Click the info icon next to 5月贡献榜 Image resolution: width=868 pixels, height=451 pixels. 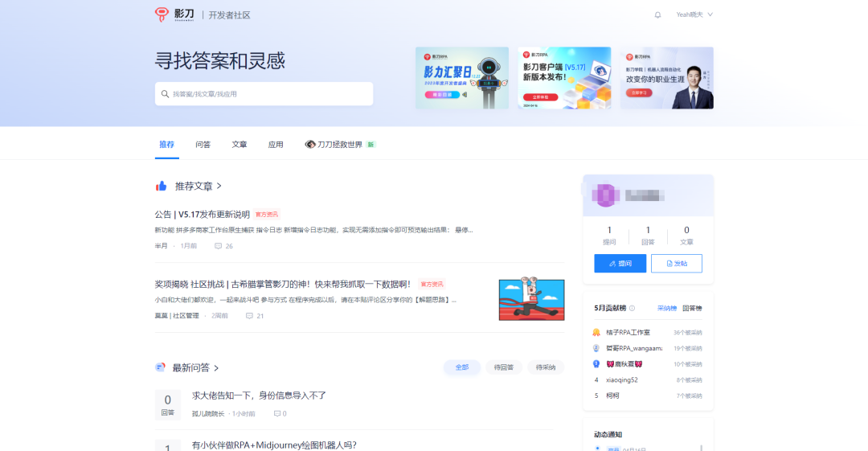point(633,308)
